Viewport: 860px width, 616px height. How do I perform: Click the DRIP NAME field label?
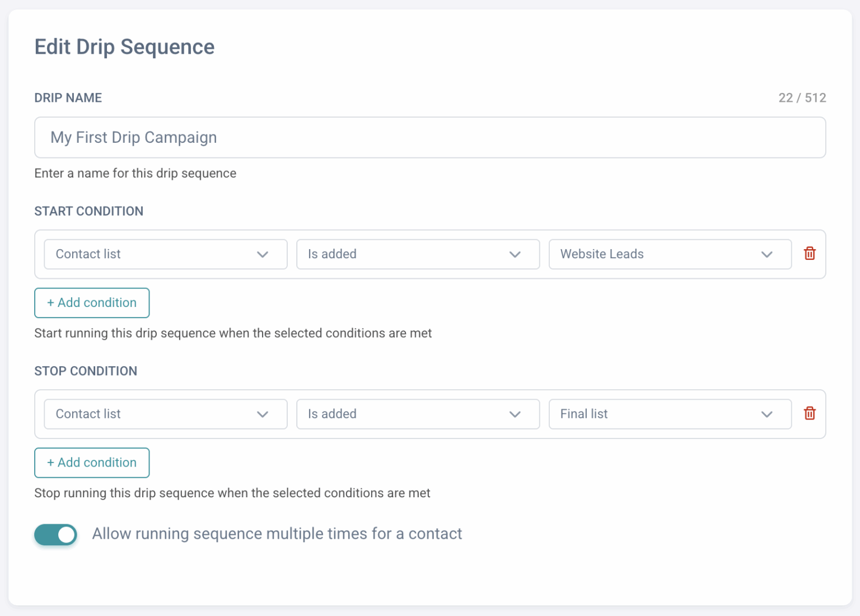[x=68, y=98]
